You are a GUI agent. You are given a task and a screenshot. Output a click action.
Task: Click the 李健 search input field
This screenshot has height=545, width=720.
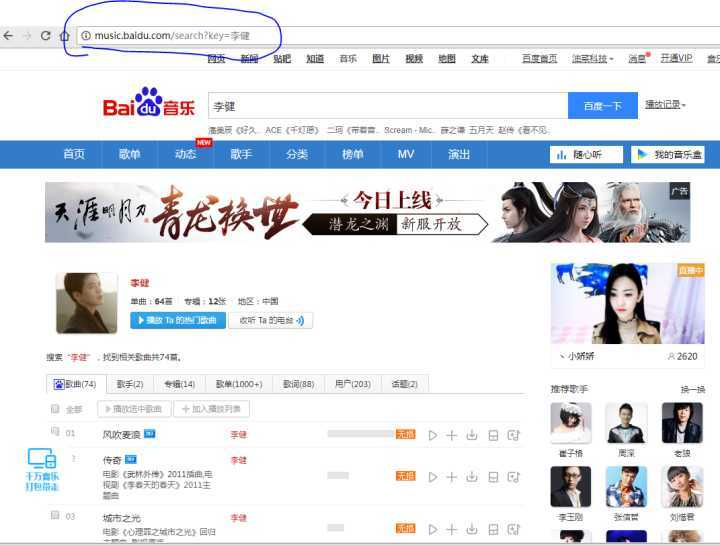(388, 106)
